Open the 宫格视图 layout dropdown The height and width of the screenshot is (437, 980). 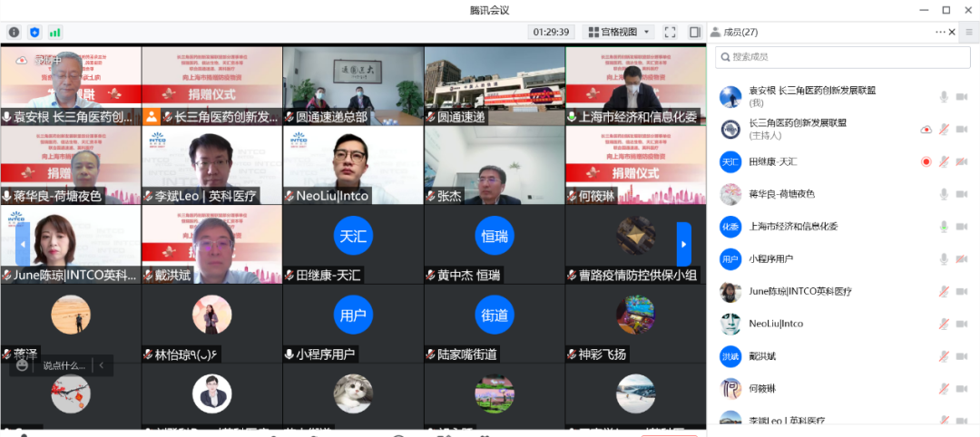pos(621,32)
